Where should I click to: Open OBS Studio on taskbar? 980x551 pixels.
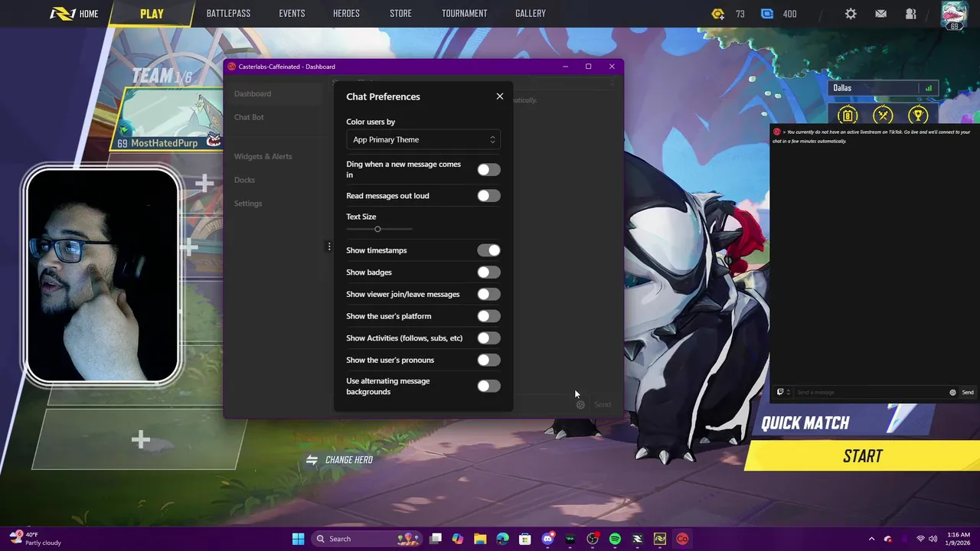[x=593, y=539]
